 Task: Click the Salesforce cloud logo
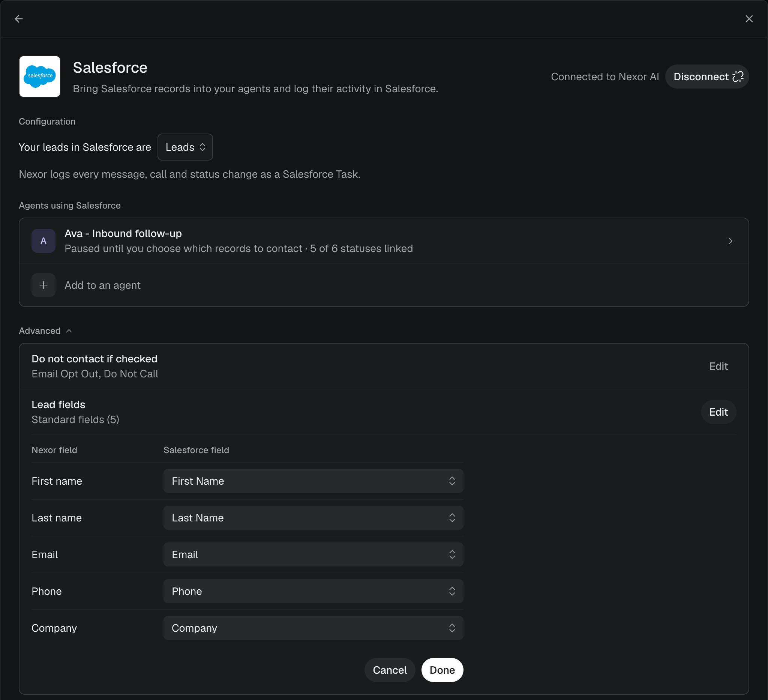point(40,77)
